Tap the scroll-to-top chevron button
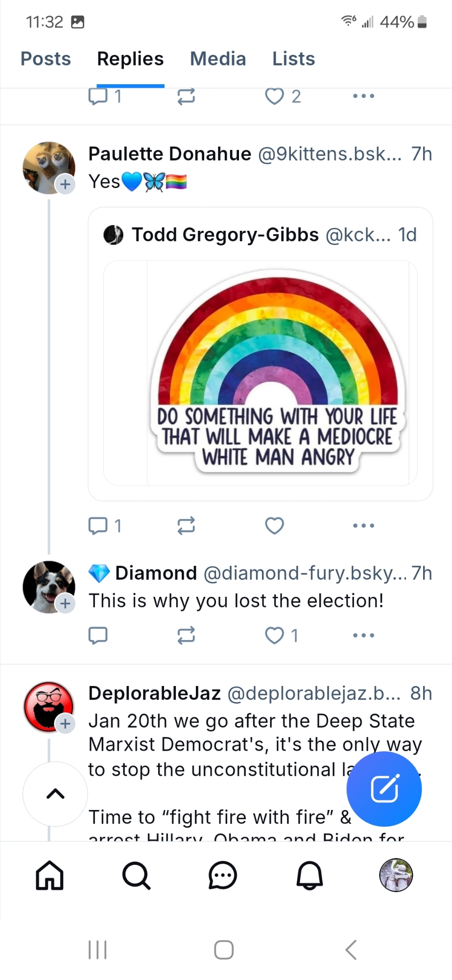 (55, 794)
